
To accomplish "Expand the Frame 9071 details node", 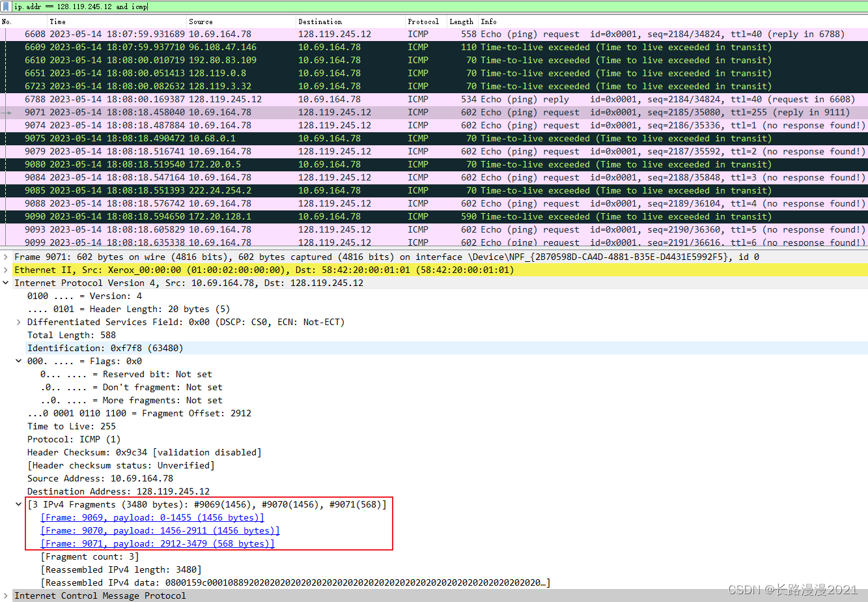I will tap(7, 257).
